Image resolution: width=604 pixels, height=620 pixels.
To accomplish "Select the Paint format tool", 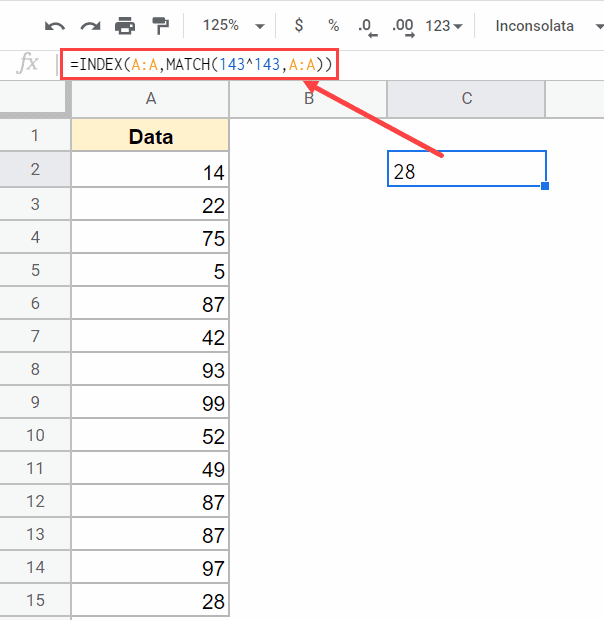I will coord(160,26).
